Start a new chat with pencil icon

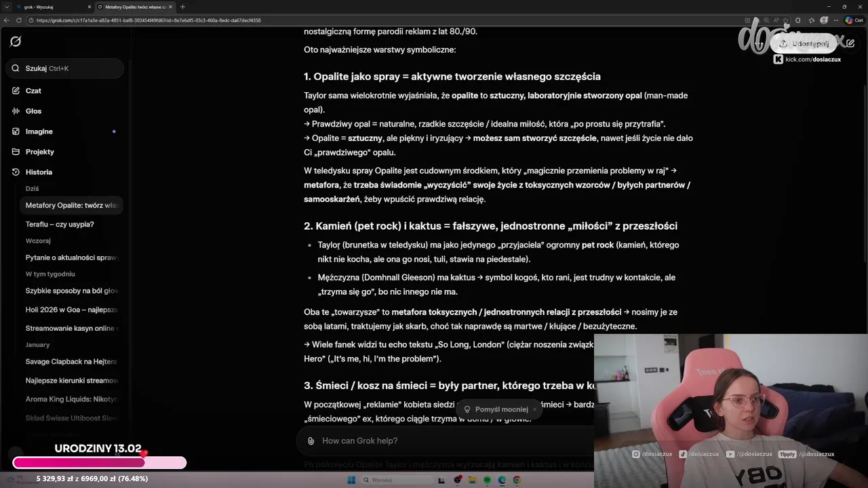850,43
